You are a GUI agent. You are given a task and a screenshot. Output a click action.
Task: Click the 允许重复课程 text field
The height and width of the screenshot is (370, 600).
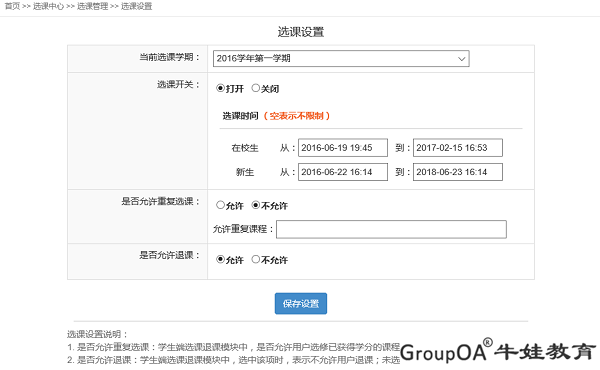tap(391, 229)
